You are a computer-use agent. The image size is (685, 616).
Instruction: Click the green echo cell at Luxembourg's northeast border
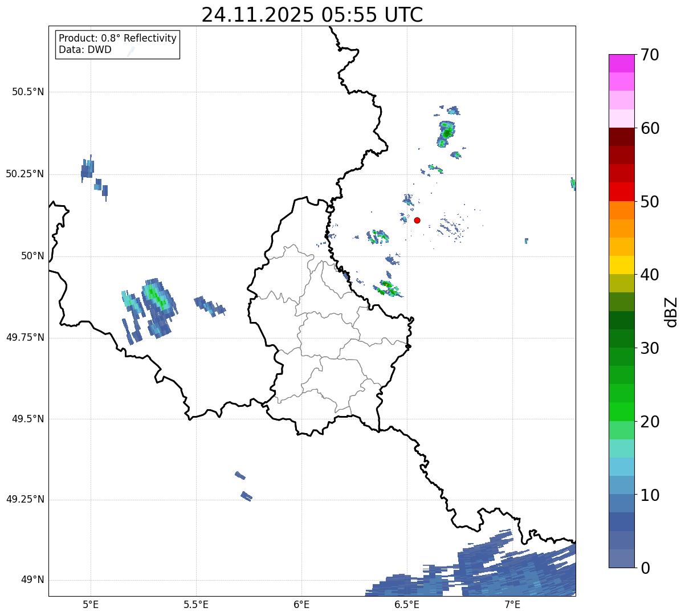tap(389, 288)
